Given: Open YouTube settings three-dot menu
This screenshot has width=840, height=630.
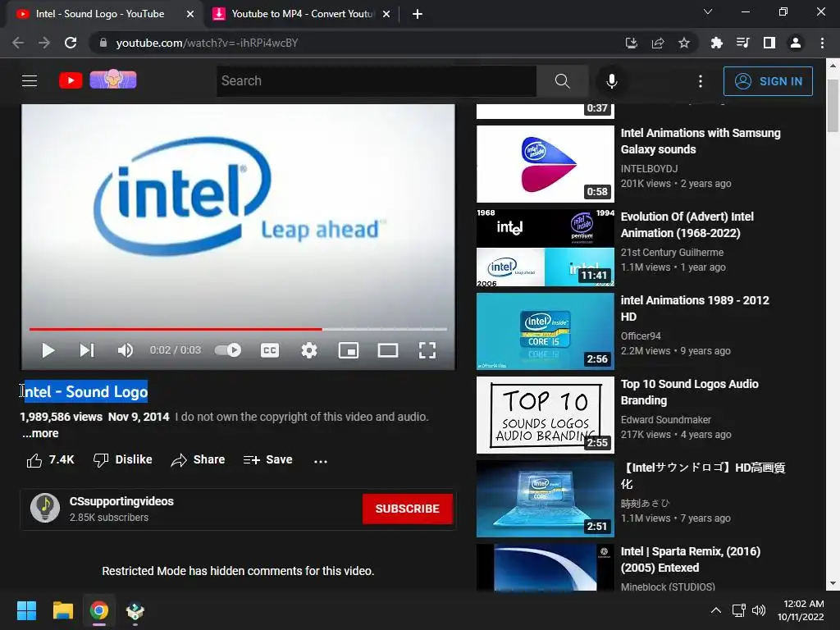Looking at the screenshot, I should 701,81.
